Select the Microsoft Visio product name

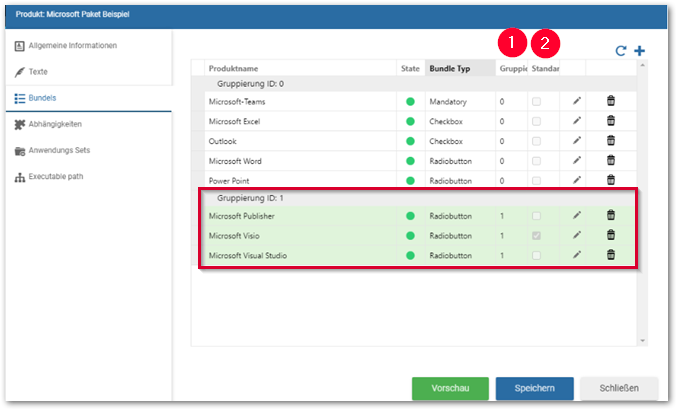(234, 236)
